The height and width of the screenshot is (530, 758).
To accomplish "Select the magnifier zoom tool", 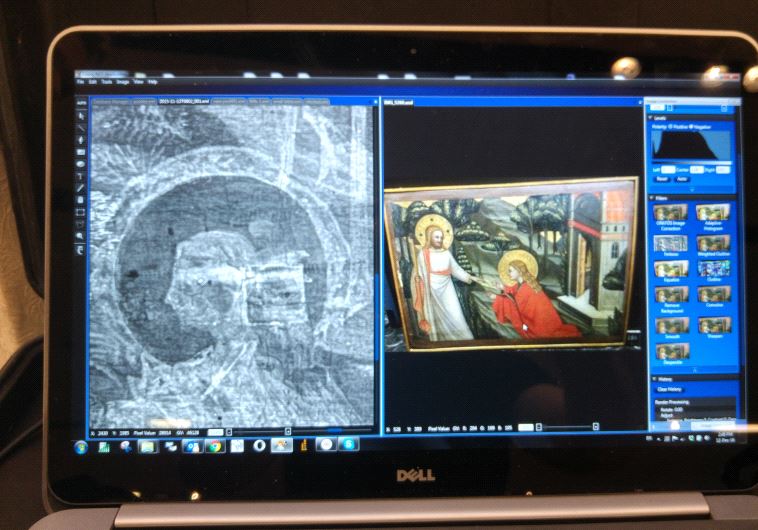I will tap(82, 236).
